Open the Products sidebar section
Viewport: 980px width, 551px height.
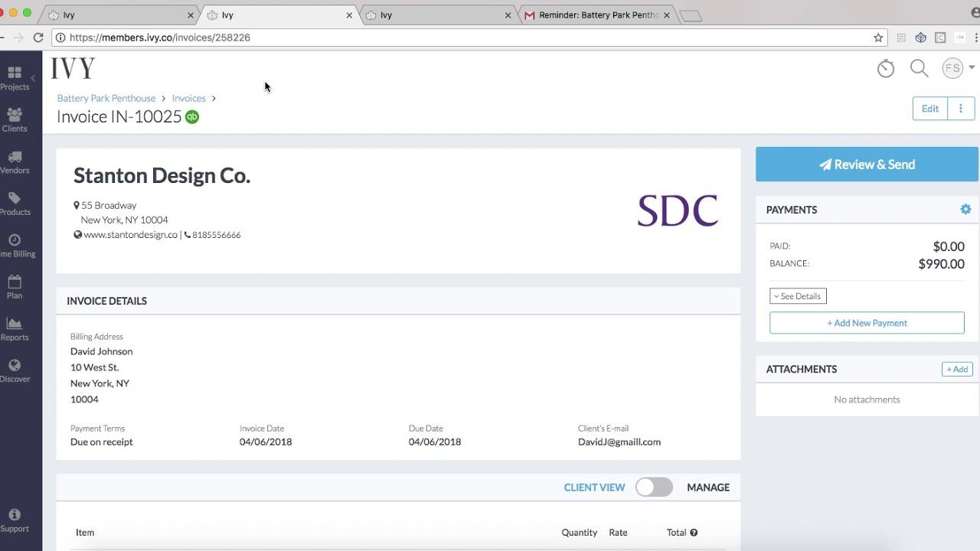15,203
